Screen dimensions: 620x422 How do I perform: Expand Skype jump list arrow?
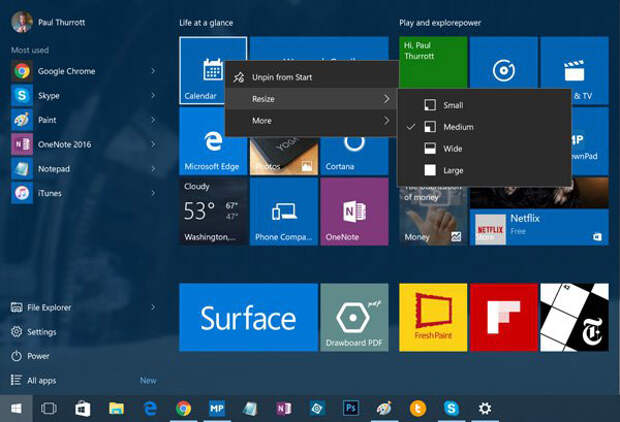click(x=153, y=95)
